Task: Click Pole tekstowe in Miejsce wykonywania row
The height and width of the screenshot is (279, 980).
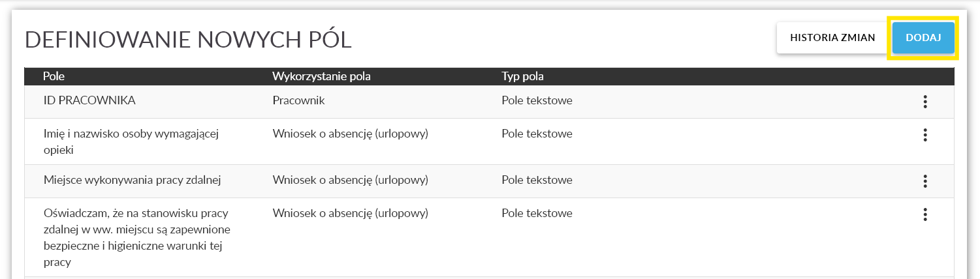Action: [537, 180]
